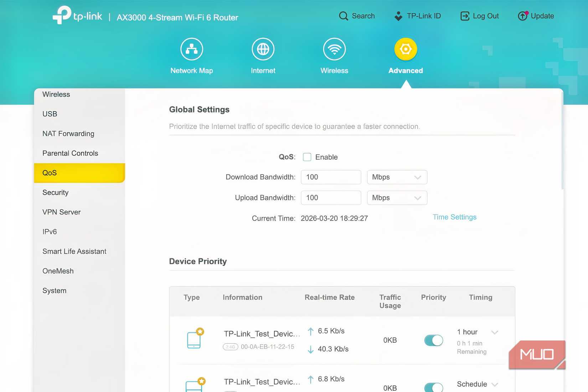Open USB in the sidebar

tap(79, 114)
